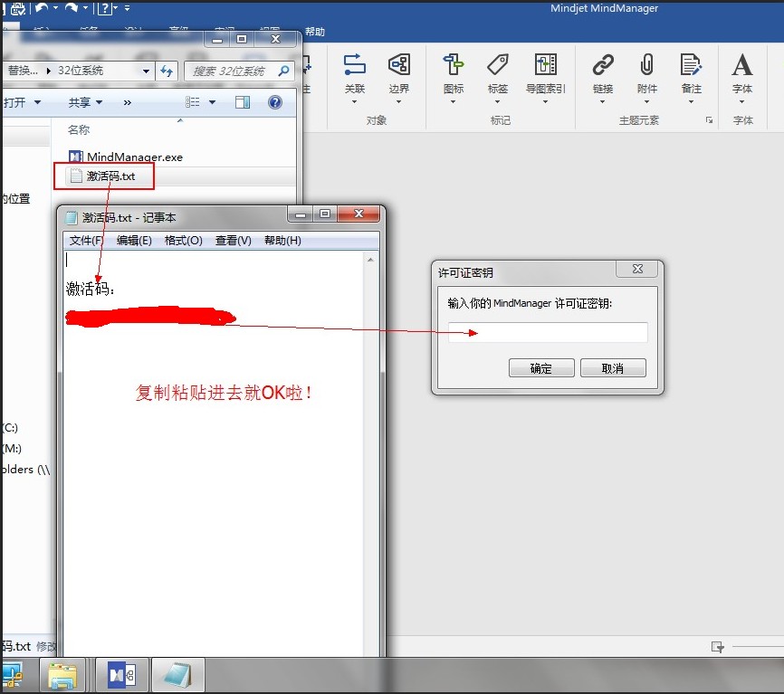Toggle the Explorer preview pane icon

(243, 102)
